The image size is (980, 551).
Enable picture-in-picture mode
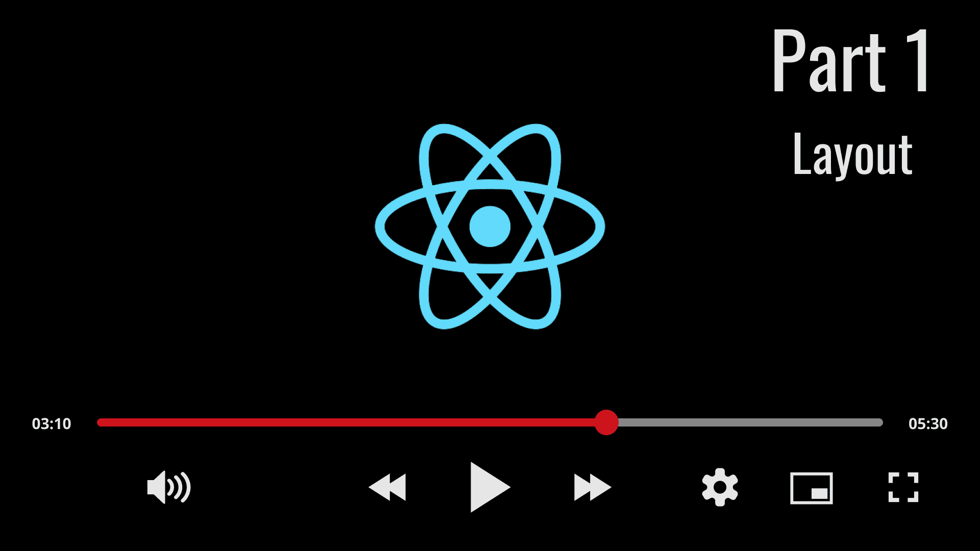tap(812, 487)
